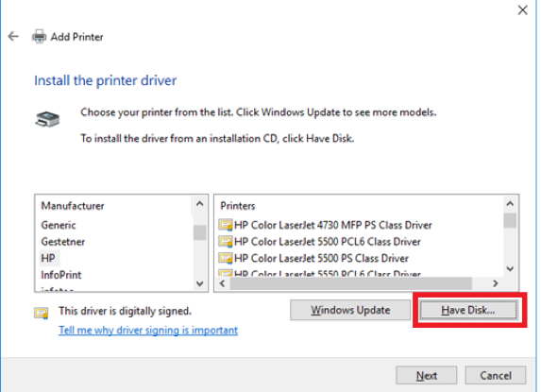
Task: Click the Windows Update button
Action: [350, 310]
